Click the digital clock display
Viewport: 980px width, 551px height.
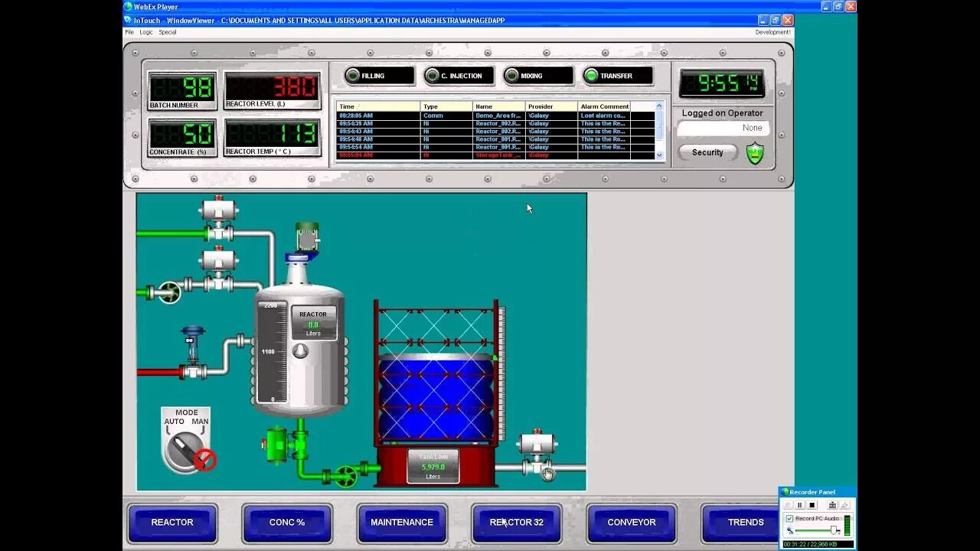click(721, 83)
